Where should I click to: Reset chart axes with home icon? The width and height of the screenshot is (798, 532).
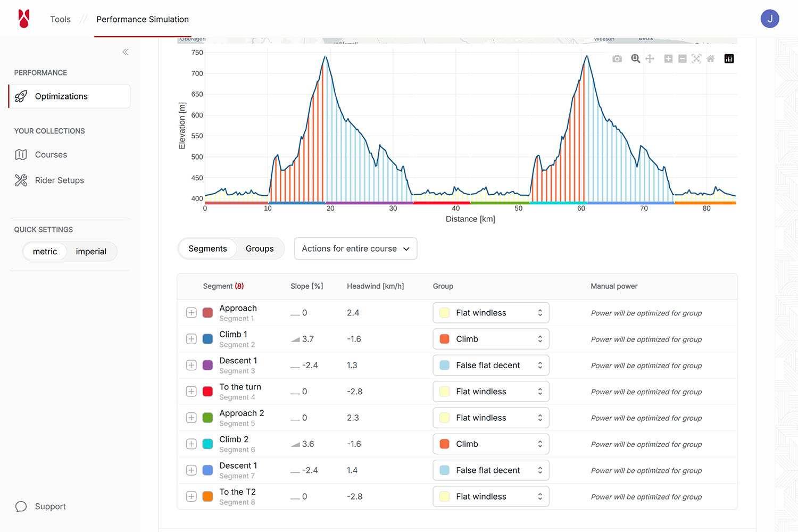point(711,59)
